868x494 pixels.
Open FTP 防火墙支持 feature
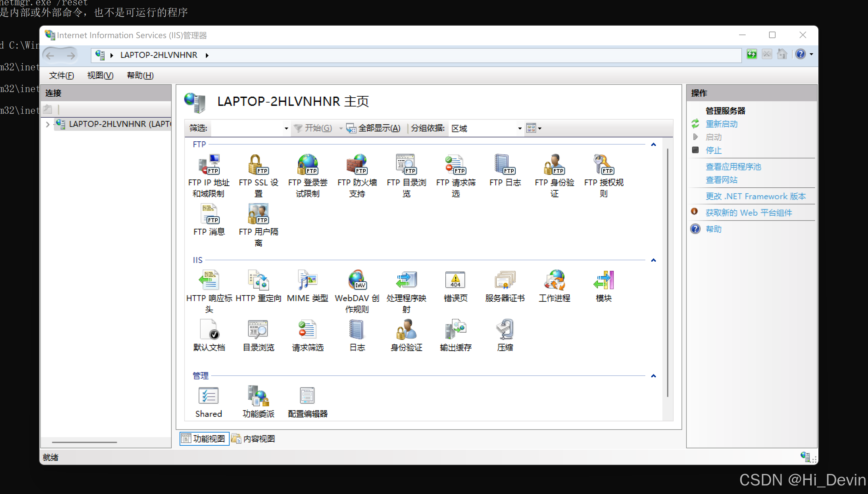(357, 165)
